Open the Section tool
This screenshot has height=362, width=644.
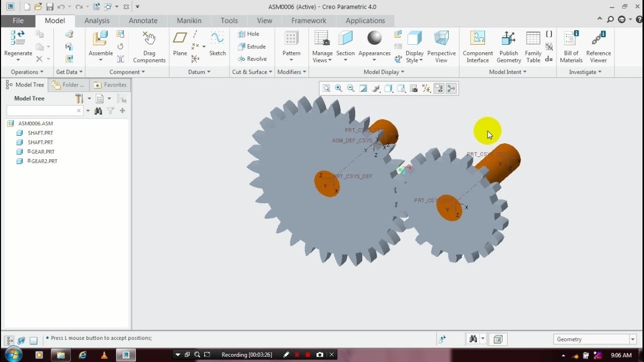345,46
